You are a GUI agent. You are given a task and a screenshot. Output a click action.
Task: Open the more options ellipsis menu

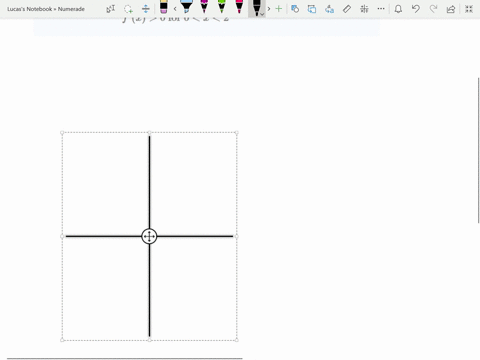[381, 9]
